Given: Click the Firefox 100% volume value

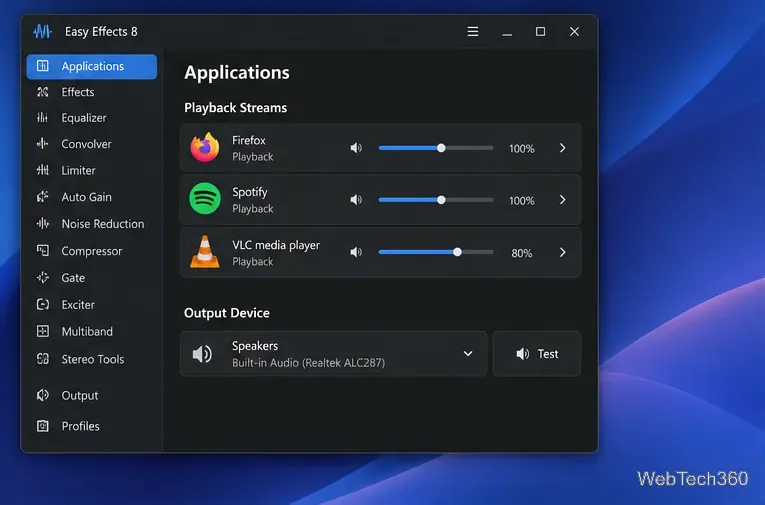Looking at the screenshot, I should click(x=522, y=149).
